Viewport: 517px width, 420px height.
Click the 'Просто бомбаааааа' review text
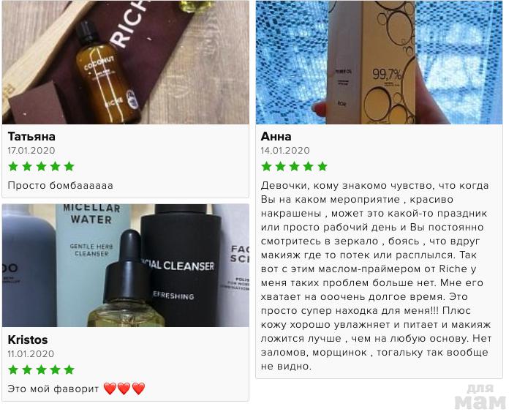(61, 185)
